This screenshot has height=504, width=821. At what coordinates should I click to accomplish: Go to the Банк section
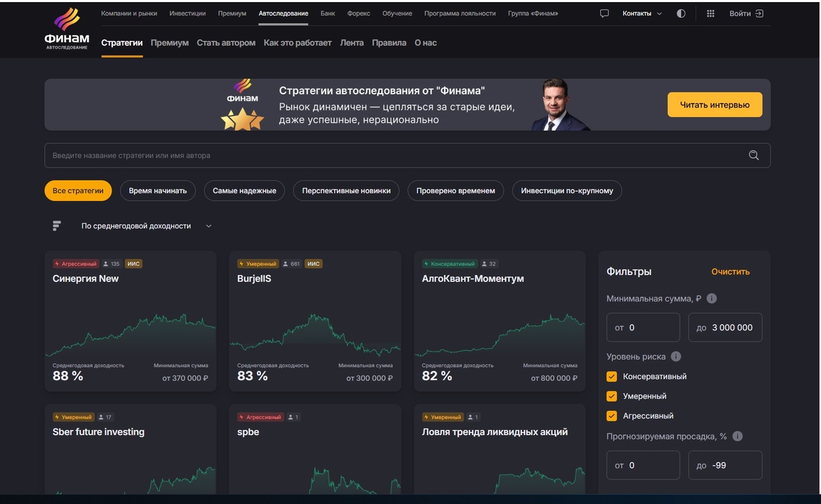328,14
